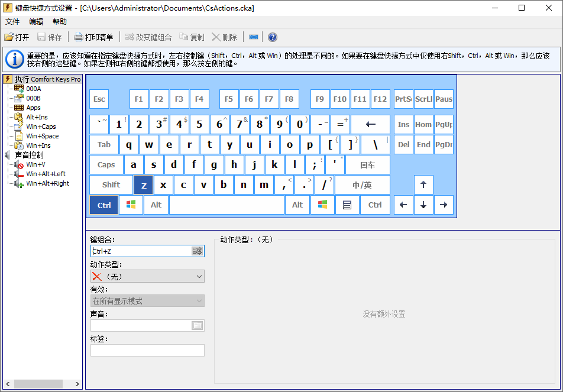Click the End key
This screenshot has height=392, width=563.
[423, 145]
